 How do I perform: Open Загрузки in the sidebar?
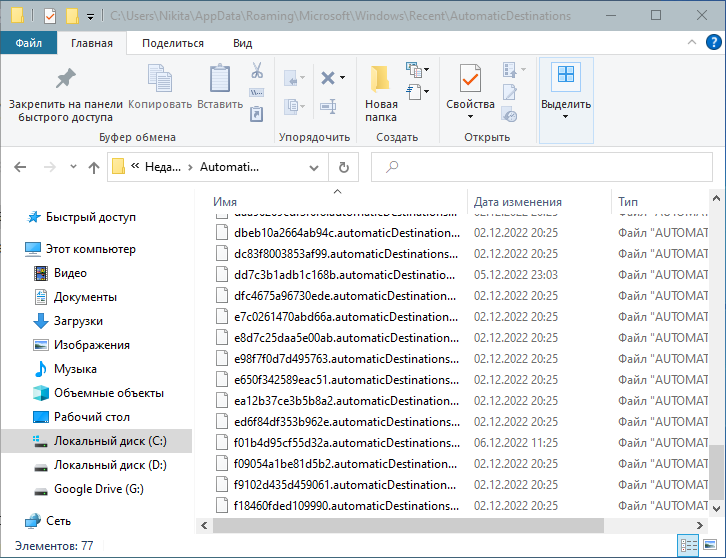[78, 321]
